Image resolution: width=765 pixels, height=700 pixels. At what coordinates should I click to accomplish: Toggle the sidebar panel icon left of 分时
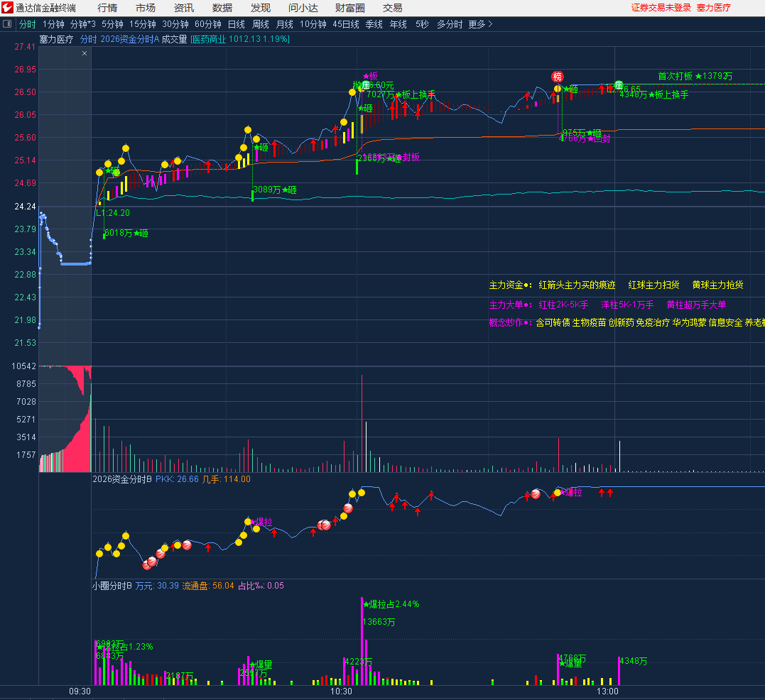(x=8, y=24)
